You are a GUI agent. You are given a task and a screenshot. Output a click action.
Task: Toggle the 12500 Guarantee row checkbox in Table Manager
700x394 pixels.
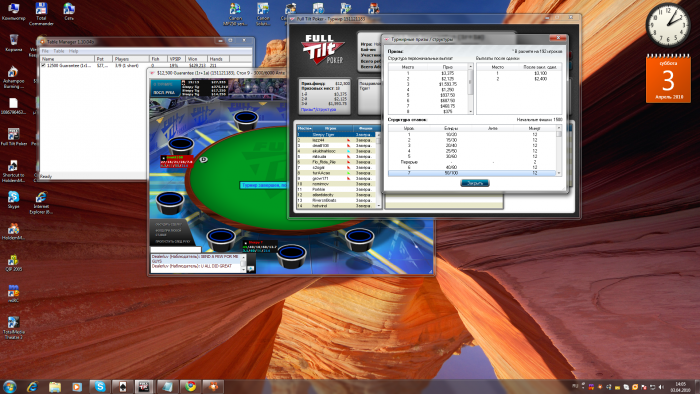[x=43, y=65]
